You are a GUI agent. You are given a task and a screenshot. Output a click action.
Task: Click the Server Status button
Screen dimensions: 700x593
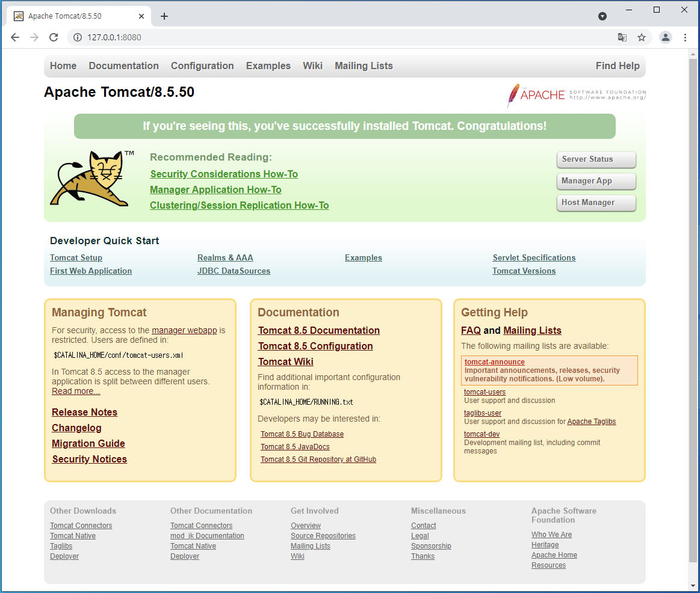click(596, 159)
